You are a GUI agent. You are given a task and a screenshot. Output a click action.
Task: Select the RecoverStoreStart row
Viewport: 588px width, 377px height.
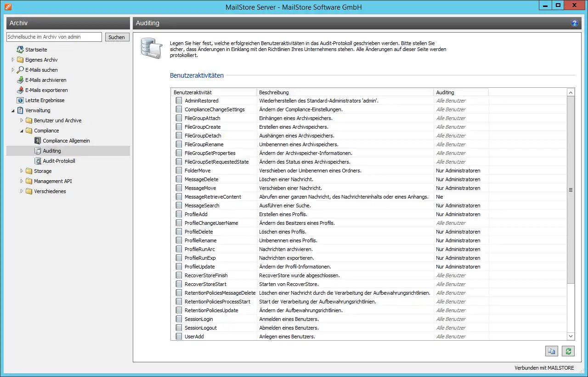(x=369, y=284)
